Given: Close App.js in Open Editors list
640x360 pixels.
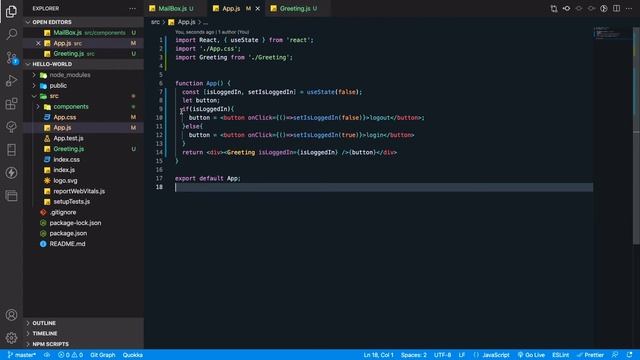Looking at the screenshot, I should [38, 43].
